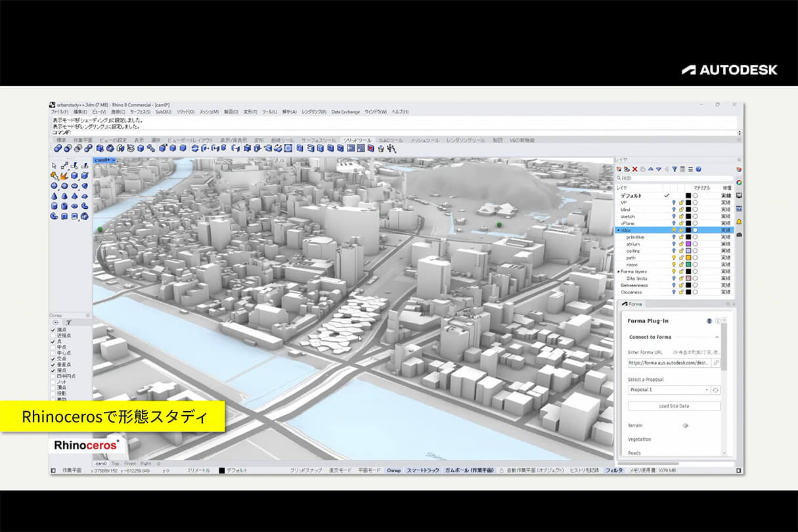Open the cam0 viewport title dropdown arrow
This screenshot has height=532, width=798.
(x=114, y=160)
